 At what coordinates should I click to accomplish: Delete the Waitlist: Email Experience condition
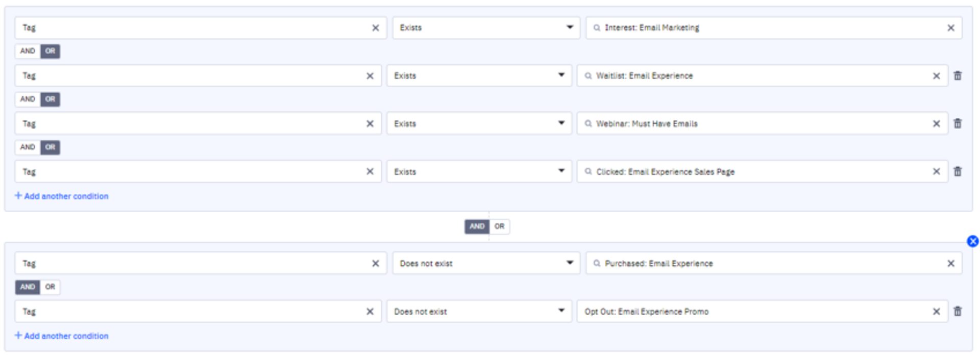(958, 75)
